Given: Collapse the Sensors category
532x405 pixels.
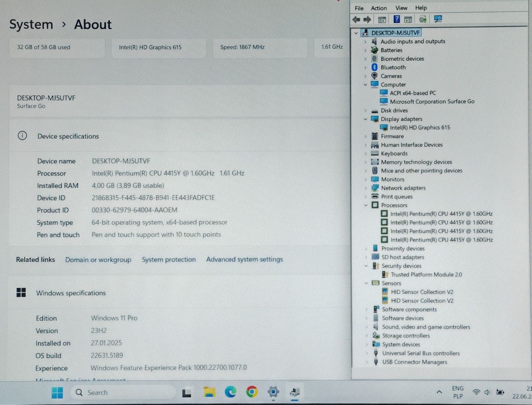Looking at the screenshot, I should click(x=366, y=283).
